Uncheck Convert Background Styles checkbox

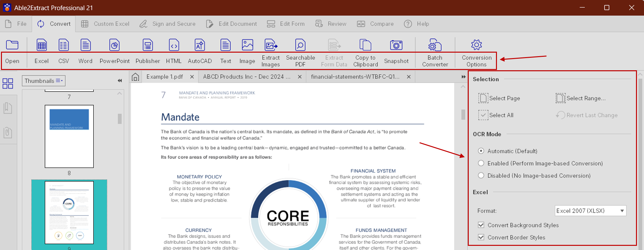pyautogui.click(x=481, y=225)
